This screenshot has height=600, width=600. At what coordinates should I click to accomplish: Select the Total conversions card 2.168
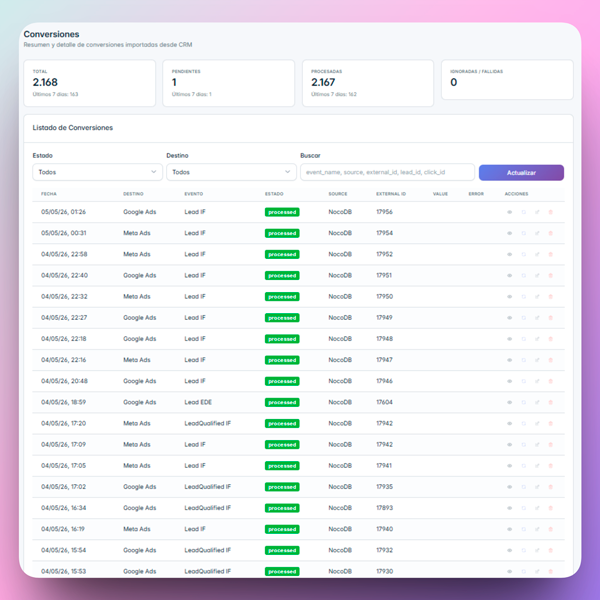pyautogui.click(x=90, y=83)
